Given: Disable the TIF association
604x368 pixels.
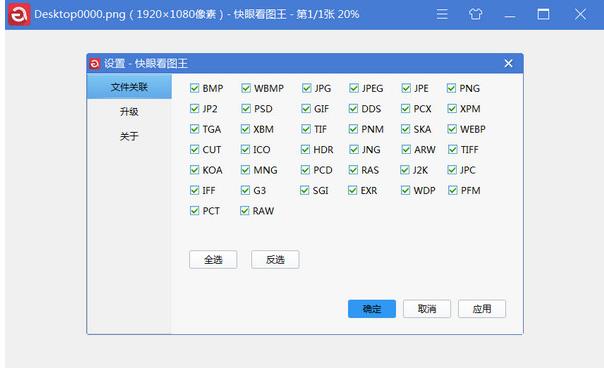Looking at the screenshot, I should point(306,129).
